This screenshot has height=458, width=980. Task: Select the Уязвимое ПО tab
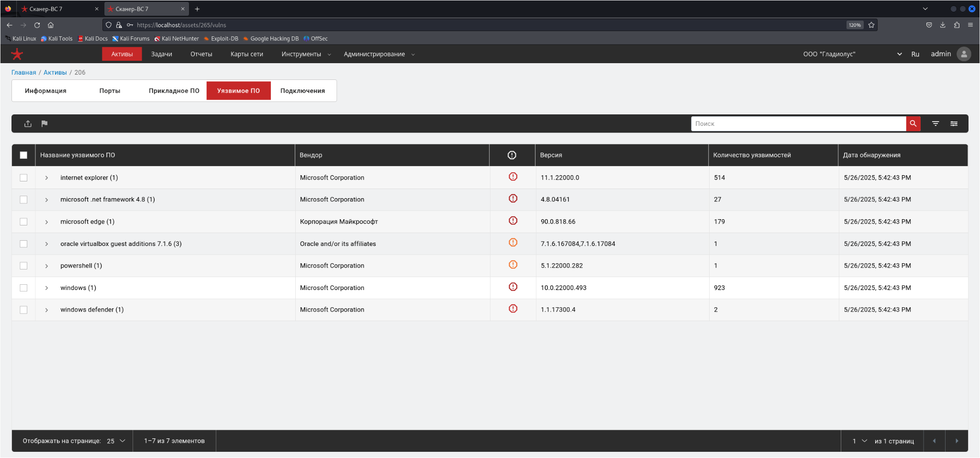[238, 90]
